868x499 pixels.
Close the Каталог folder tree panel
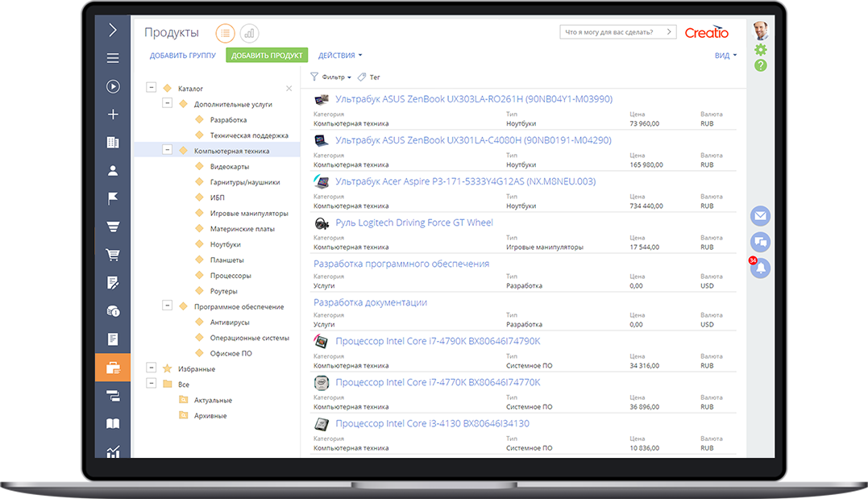point(289,89)
